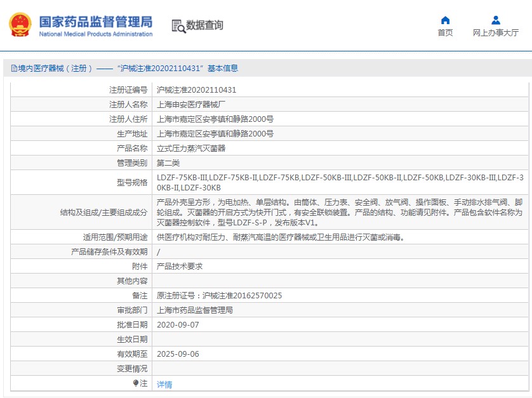Click the approval date 2020-09-07
The height and width of the screenshot is (398, 532).
[178, 325]
